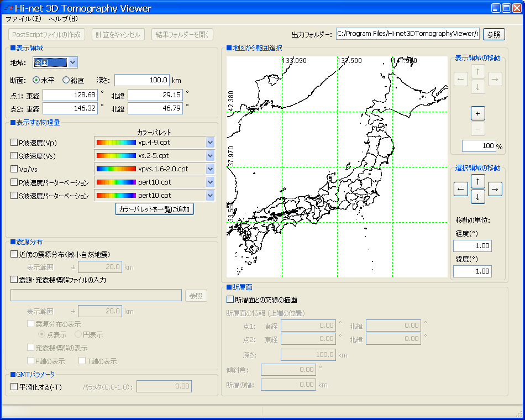Click the zoom percentage field showing 100
Screen dimensions: 525x420
click(479, 146)
